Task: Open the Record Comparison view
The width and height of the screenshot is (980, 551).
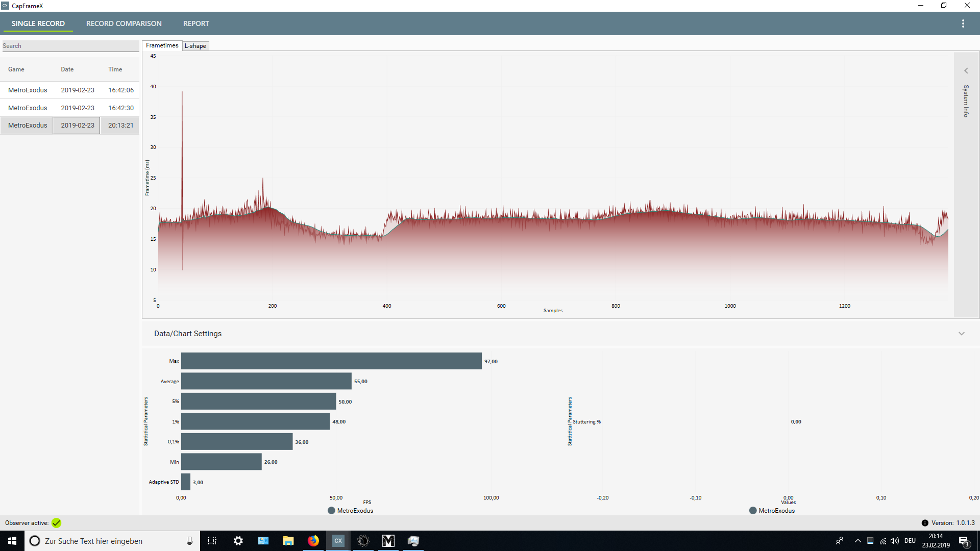Action: [124, 23]
